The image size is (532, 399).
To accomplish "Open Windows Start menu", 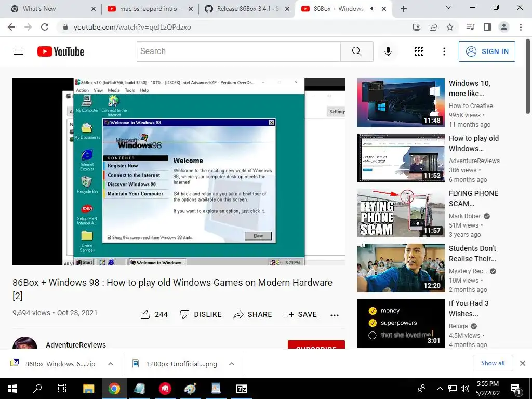I will (12, 389).
